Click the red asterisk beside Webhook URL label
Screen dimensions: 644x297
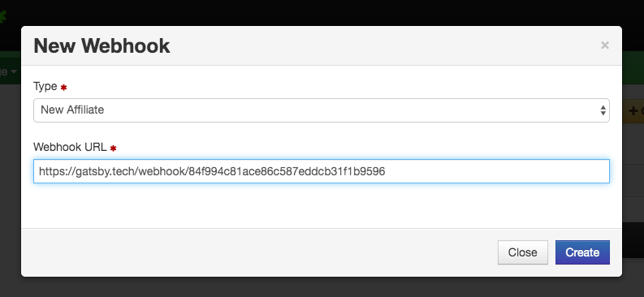click(113, 148)
